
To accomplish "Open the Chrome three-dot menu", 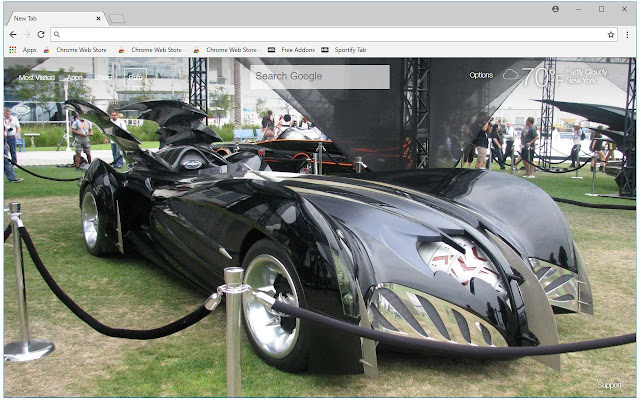I will click(627, 35).
